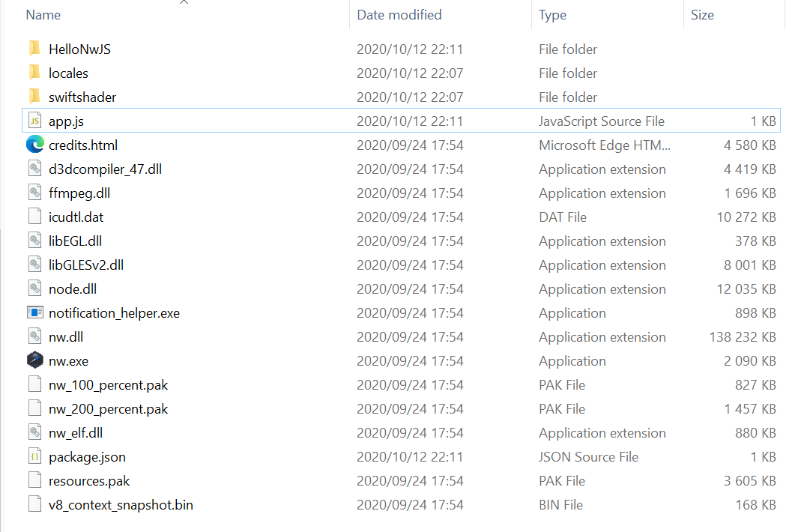
Task: Click the ffmpeg.dll gear icon
Action: point(34,193)
